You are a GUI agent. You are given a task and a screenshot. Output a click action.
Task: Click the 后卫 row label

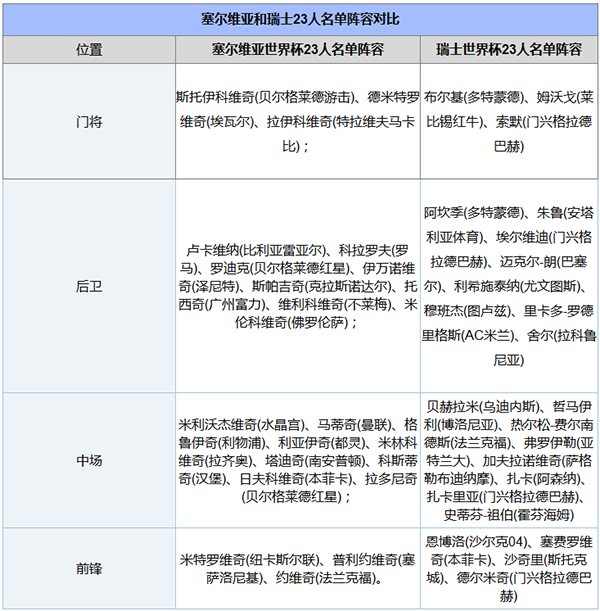[x=89, y=286]
